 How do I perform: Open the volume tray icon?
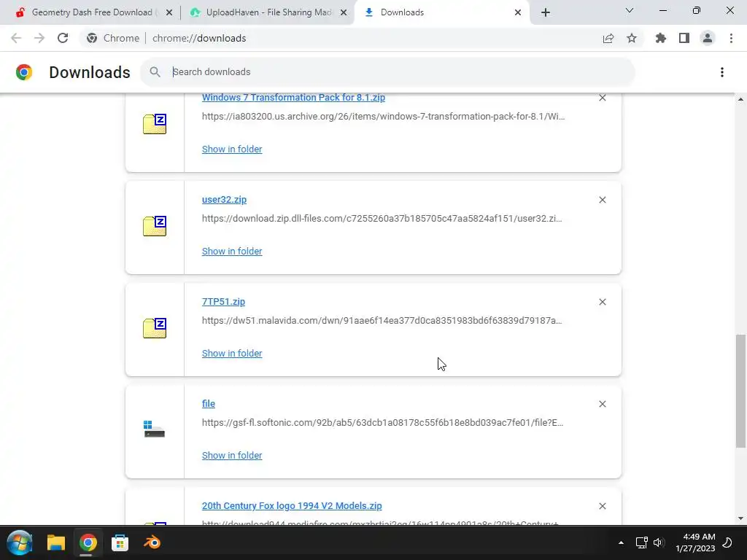tap(659, 542)
